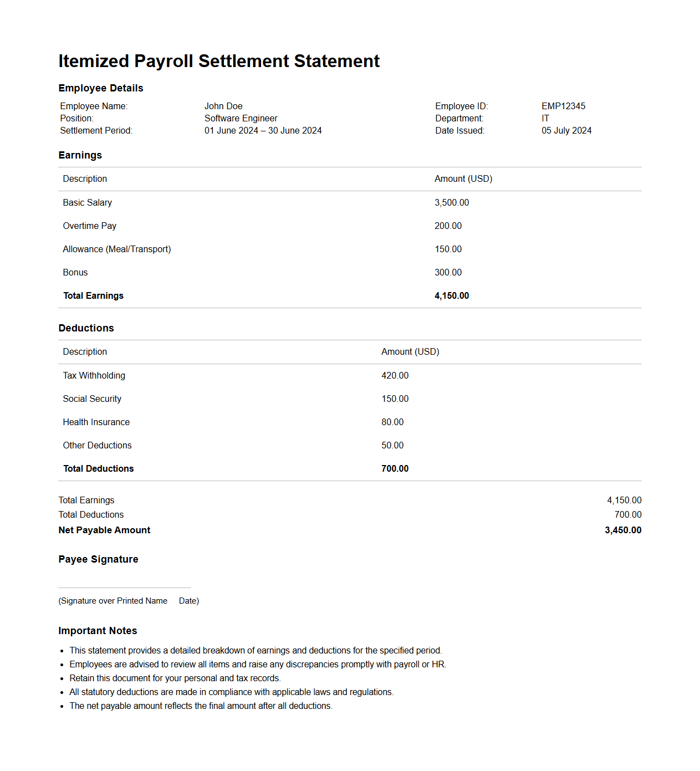Select the Health Insurance amount 80.00
The height and width of the screenshot is (771, 700).
[x=392, y=422]
